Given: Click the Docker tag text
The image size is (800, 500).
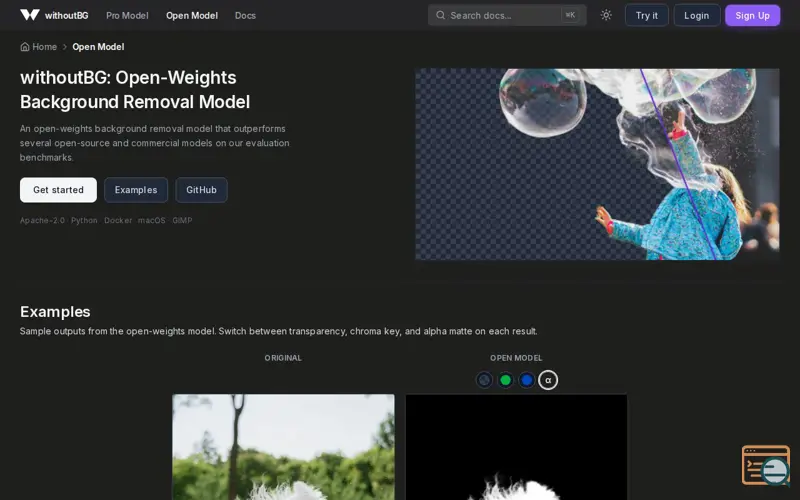Looking at the screenshot, I should pos(118,220).
